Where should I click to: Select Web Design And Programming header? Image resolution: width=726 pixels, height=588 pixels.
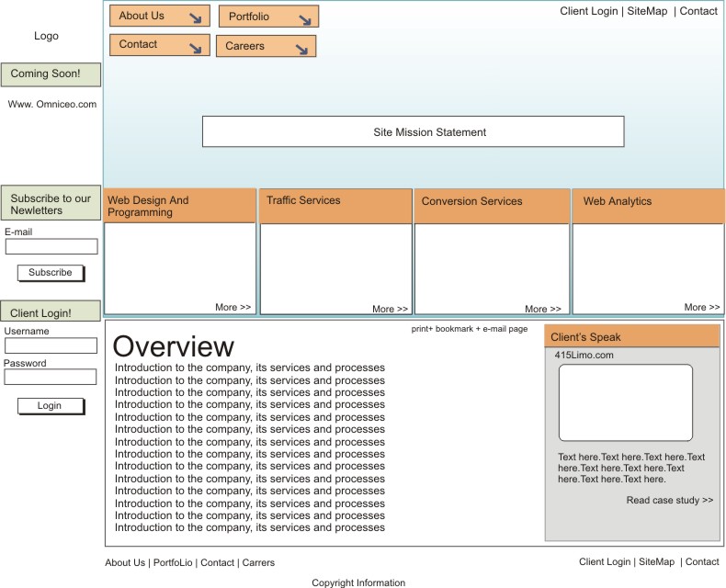(x=179, y=206)
